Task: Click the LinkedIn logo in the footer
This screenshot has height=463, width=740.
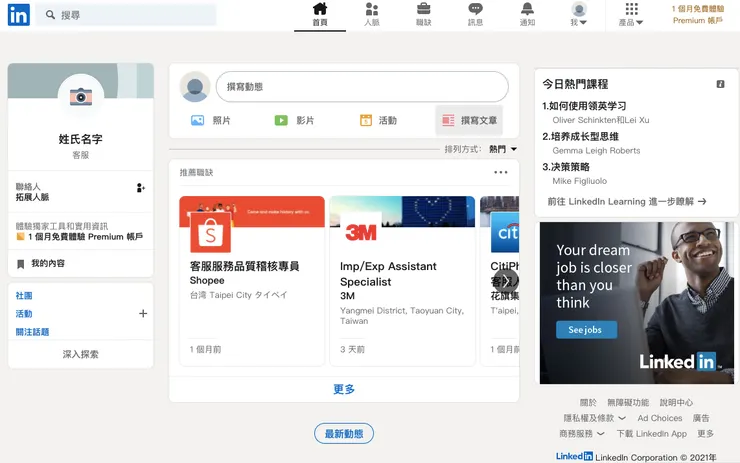Action: point(574,456)
